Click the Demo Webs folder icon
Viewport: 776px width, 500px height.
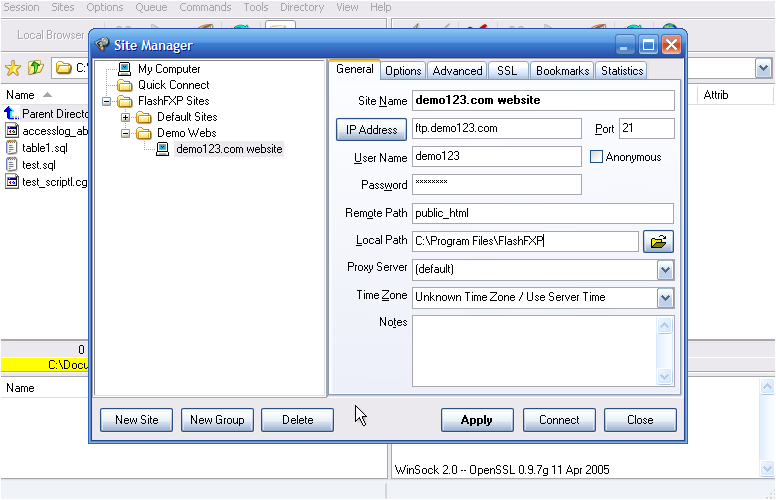tap(144, 133)
